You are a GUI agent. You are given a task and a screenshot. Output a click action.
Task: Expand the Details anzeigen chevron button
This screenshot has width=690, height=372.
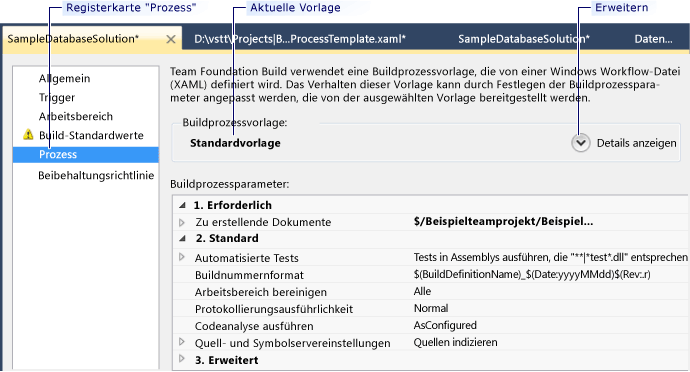pyautogui.click(x=581, y=143)
